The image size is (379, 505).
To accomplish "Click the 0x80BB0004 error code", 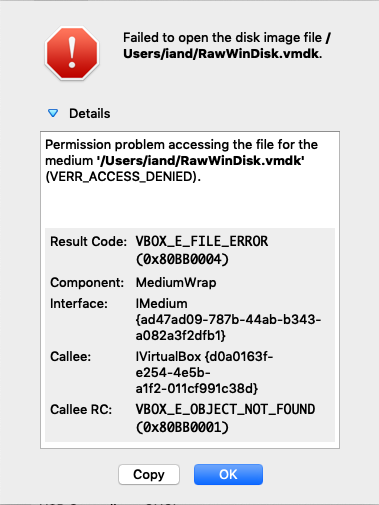I will [182, 259].
